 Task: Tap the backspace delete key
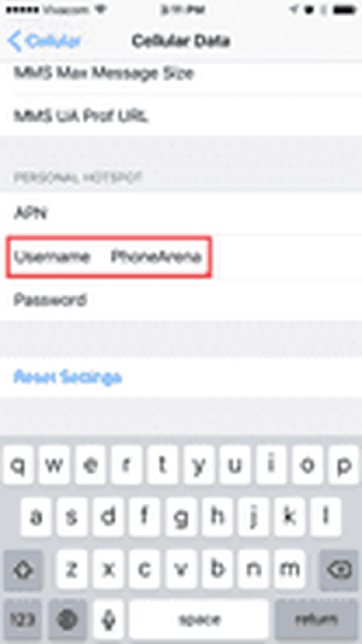339,570
